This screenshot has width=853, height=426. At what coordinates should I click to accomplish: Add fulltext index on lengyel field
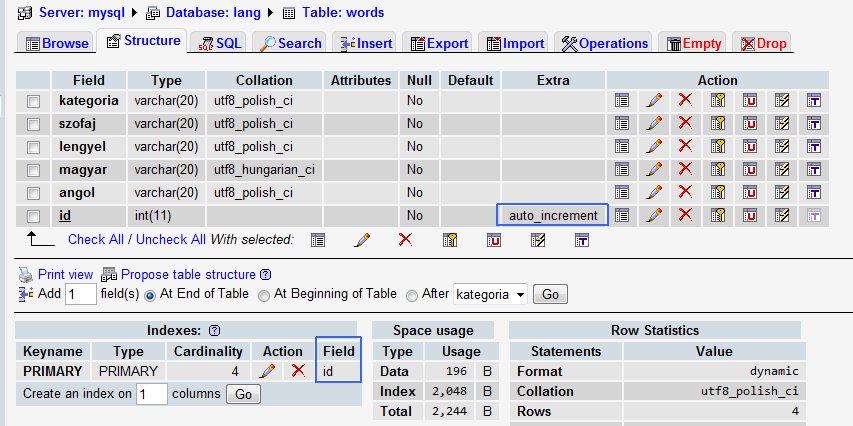click(814, 146)
